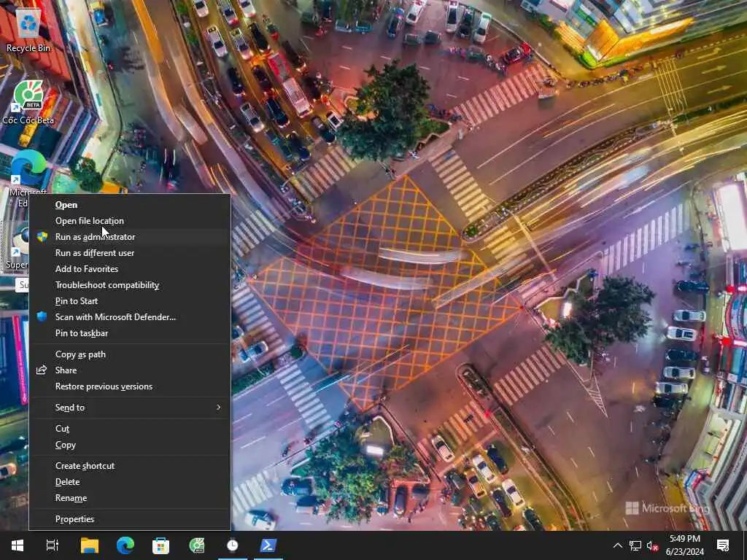Choose Open in the context menu
Viewport: 747px width, 560px height.
pos(130,205)
